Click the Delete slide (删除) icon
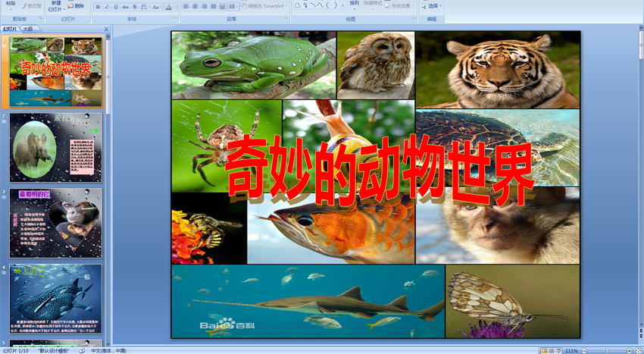 pos(76,6)
